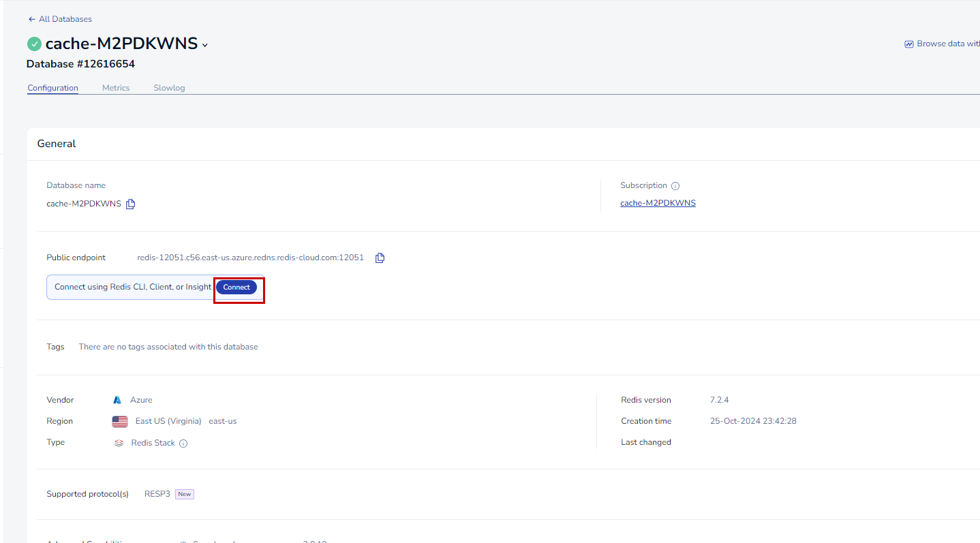Copy the public endpoint address
980x543 pixels.
click(380, 258)
